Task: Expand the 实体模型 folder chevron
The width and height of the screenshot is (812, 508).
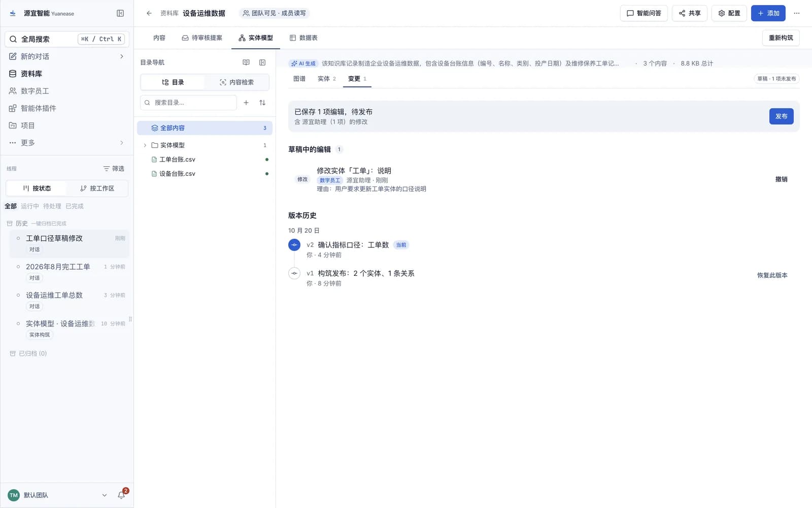Action: [x=145, y=145]
